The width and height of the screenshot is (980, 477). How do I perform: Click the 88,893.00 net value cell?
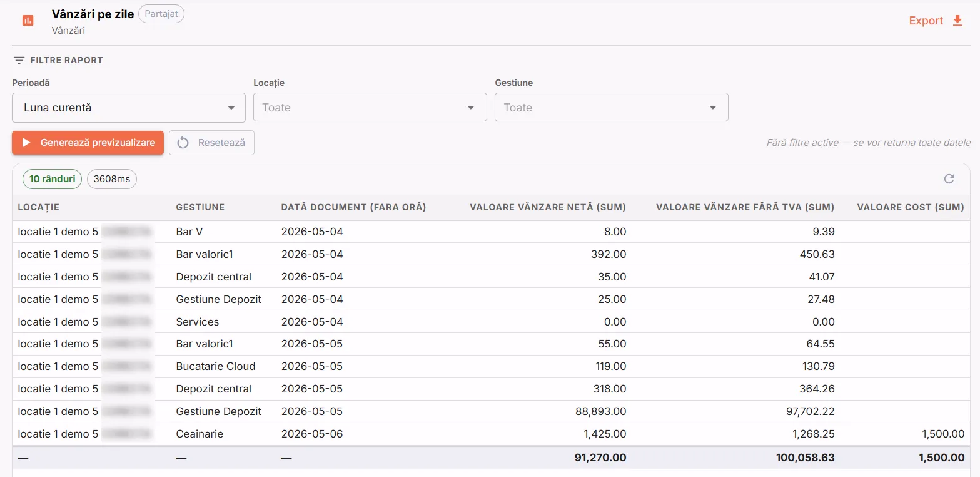click(x=601, y=411)
